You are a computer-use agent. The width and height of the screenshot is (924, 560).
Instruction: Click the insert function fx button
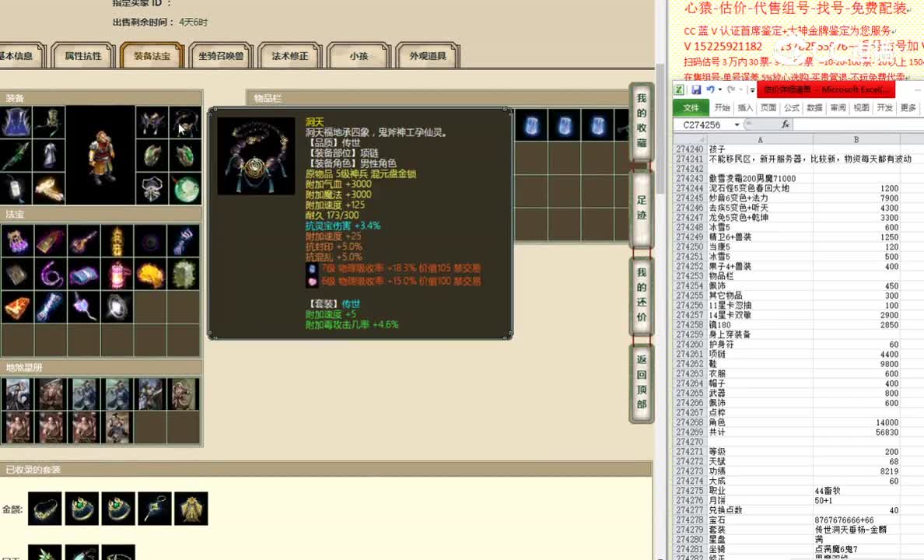[785, 124]
